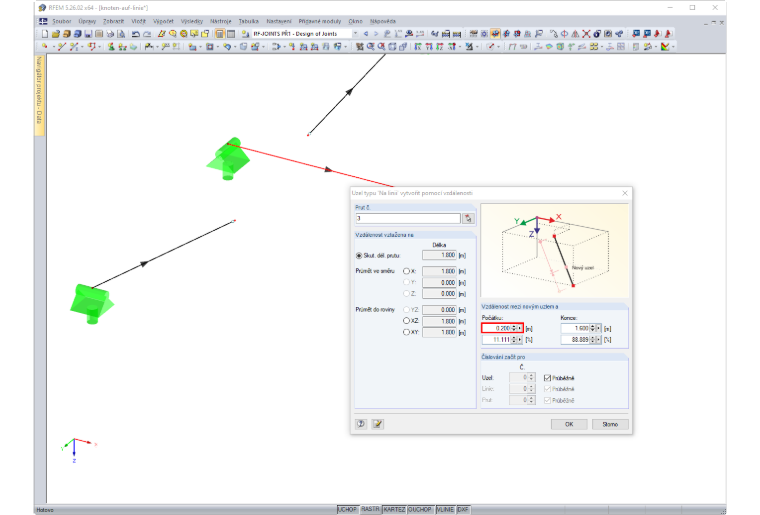Open the Výpočet menu
The image size is (760, 515).
click(163, 21)
